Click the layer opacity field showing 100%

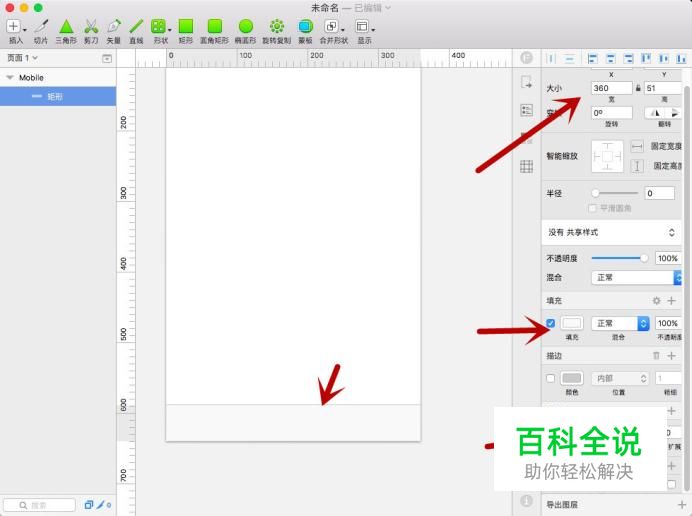pos(667,258)
